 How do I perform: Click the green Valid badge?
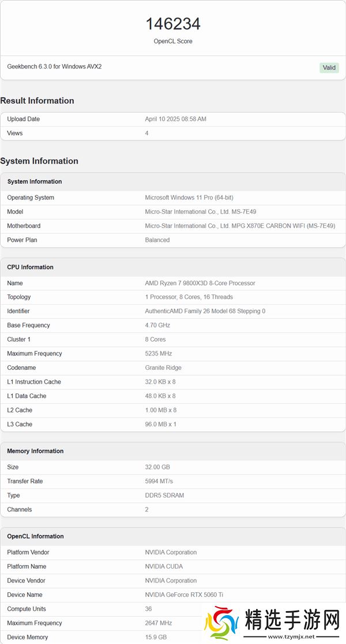pos(329,67)
